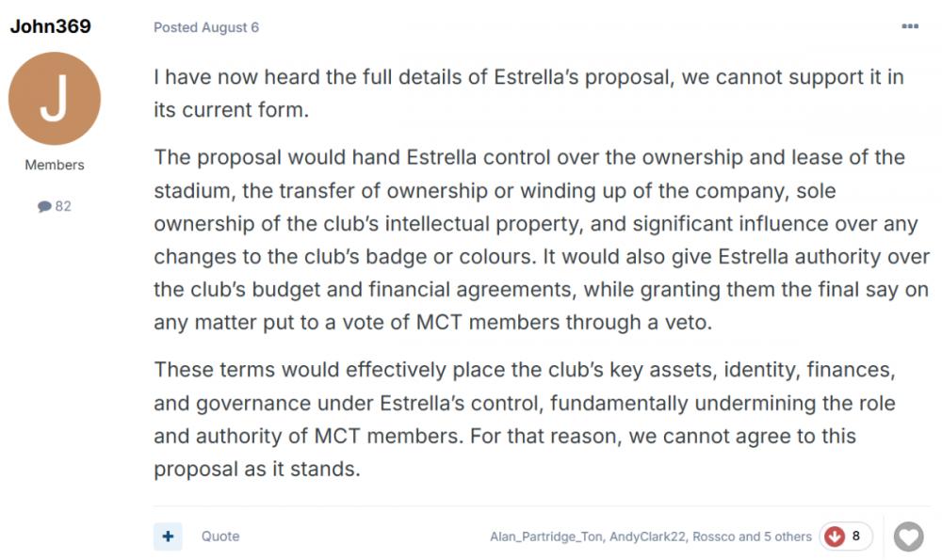Open John369's round J avatar
Viewport: 942px width, 560px height.
point(54,99)
